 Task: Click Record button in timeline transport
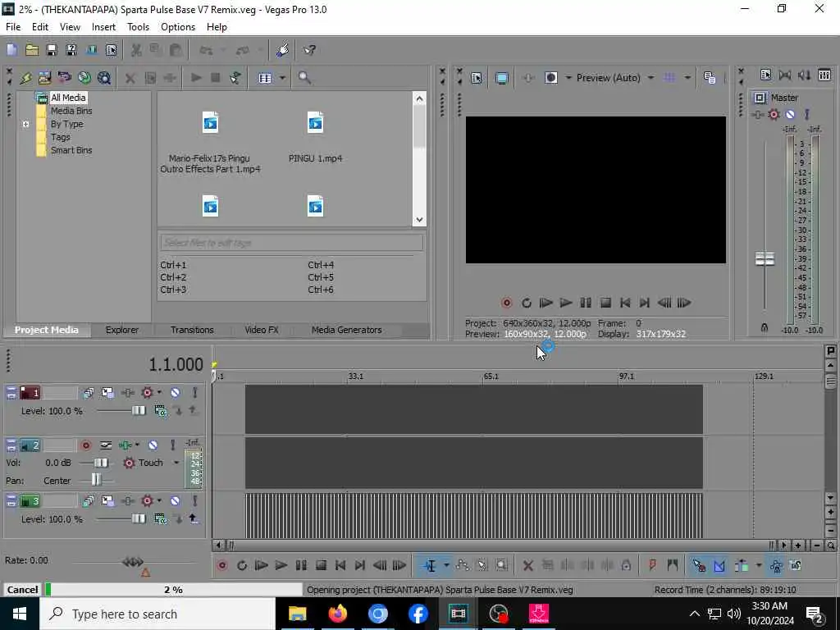tap(221, 565)
